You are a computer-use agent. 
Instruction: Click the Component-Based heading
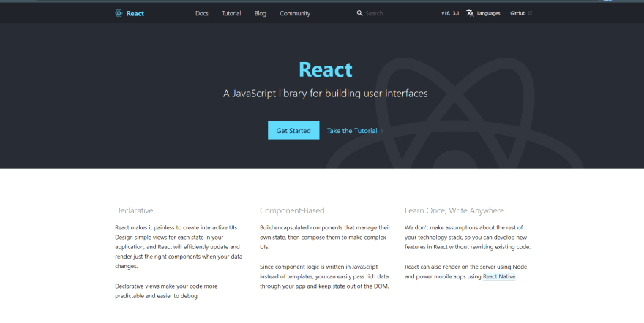[x=292, y=210]
